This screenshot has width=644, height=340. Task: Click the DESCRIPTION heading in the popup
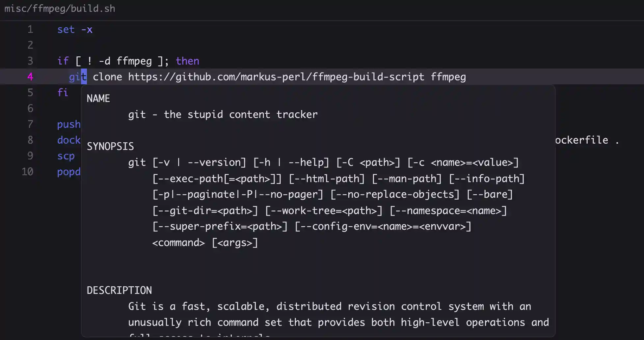coord(119,290)
